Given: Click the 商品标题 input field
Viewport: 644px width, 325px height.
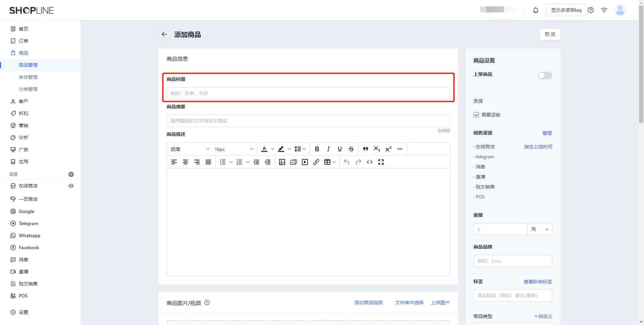Looking at the screenshot, I should (308, 93).
